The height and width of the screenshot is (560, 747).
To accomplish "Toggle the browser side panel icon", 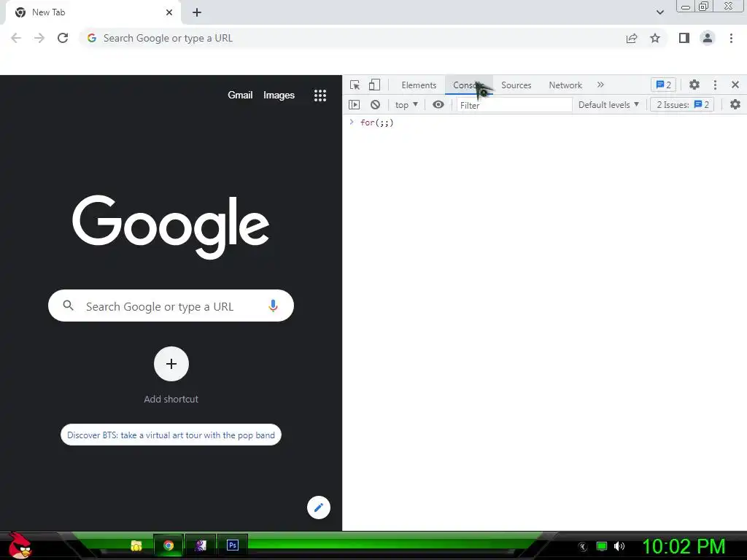I will click(x=684, y=38).
